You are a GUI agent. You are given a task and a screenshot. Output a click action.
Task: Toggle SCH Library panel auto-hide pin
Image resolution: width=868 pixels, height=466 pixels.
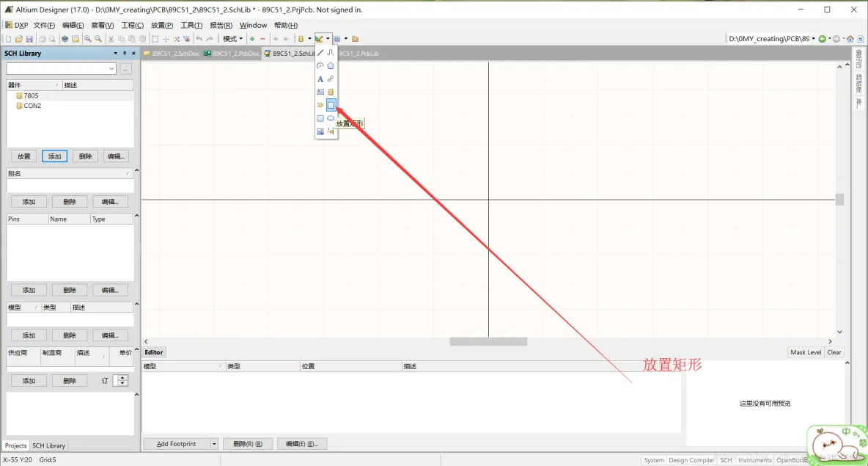coord(125,53)
